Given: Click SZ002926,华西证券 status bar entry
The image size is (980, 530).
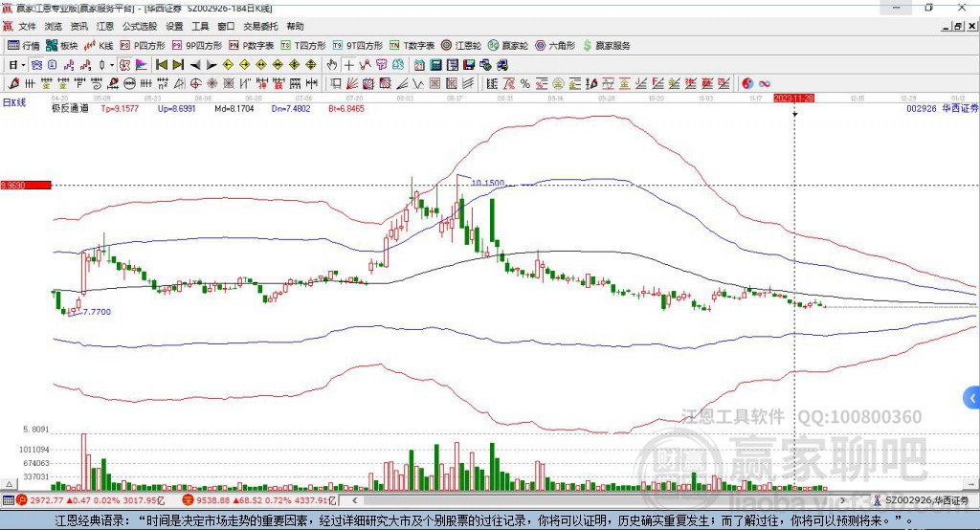Looking at the screenshot, I should pyautogui.click(x=922, y=500).
